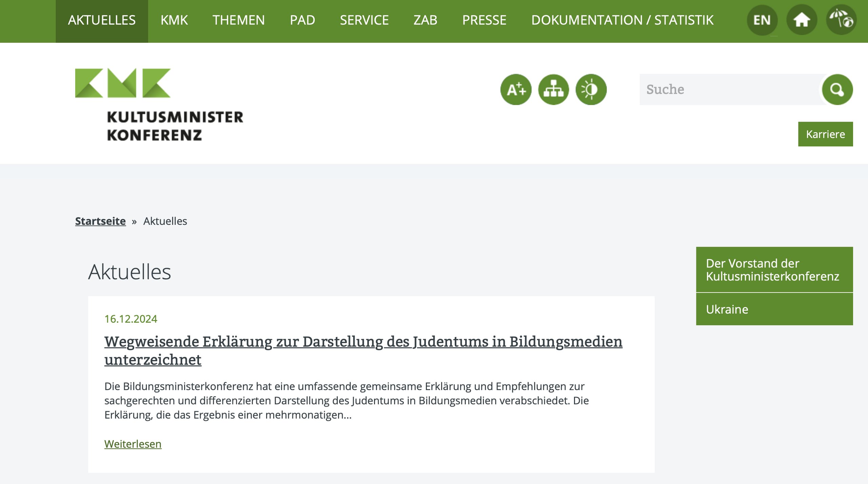The image size is (868, 484).
Task: Follow the Startseite breadcrumb link
Action: (x=100, y=221)
